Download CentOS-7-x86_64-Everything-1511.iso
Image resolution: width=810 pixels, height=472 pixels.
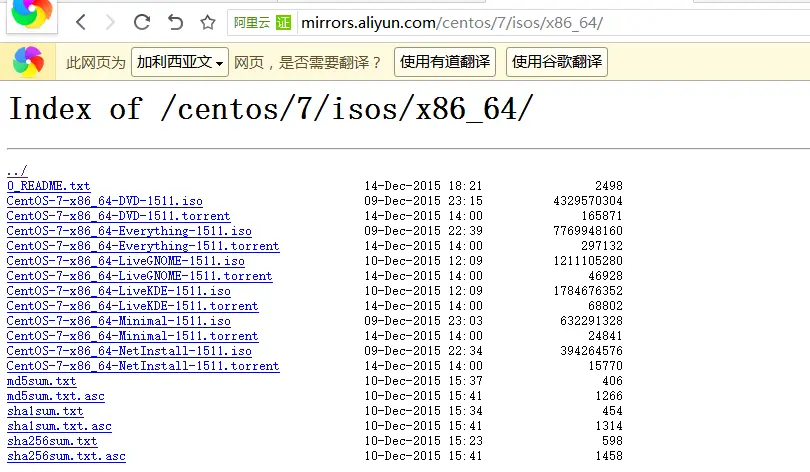[129, 231]
